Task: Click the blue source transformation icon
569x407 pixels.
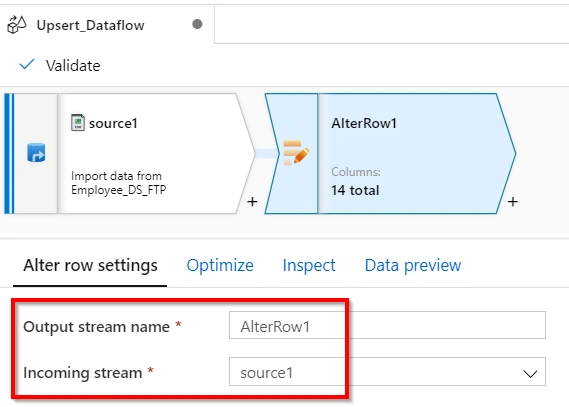Action: click(x=36, y=153)
